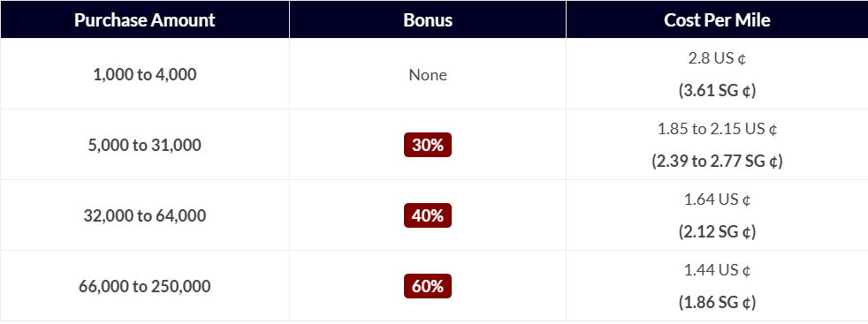
Task: Click the 1.64 US ¢ cost text
Action: [717, 199]
